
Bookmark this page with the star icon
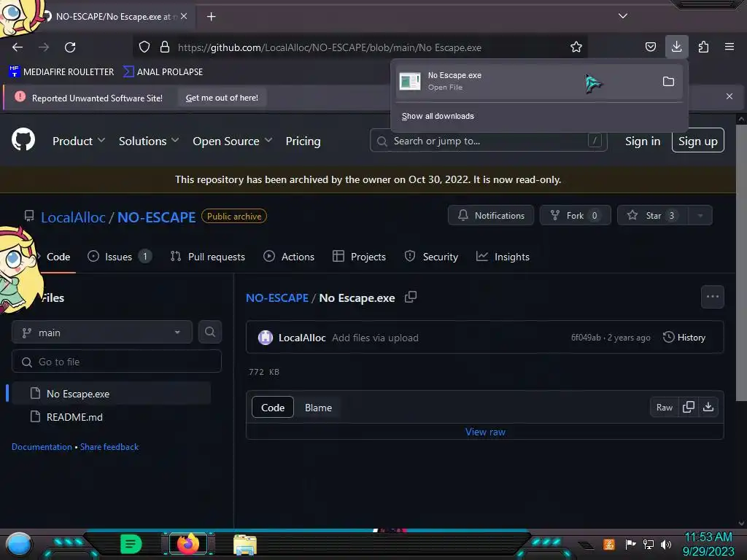(576, 47)
